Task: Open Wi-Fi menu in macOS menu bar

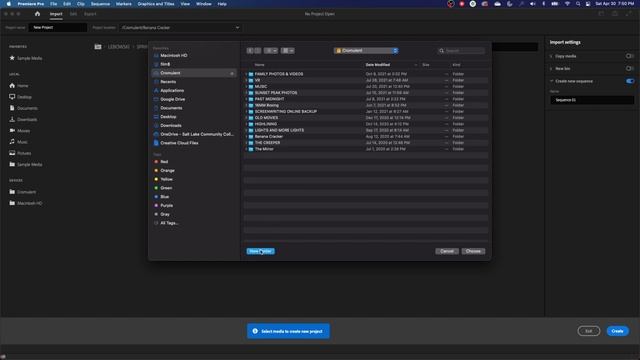Action: point(567,4)
